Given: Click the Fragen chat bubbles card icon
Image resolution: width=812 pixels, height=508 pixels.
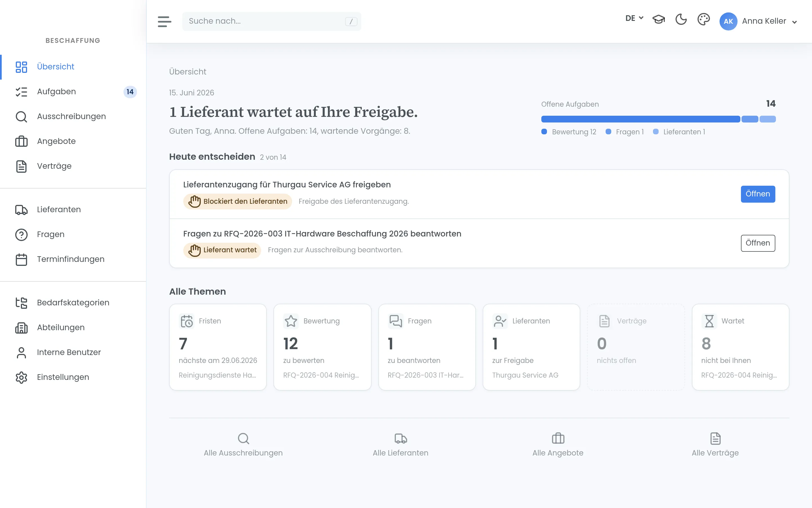Looking at the screenshot, I should tap(396, 321).
